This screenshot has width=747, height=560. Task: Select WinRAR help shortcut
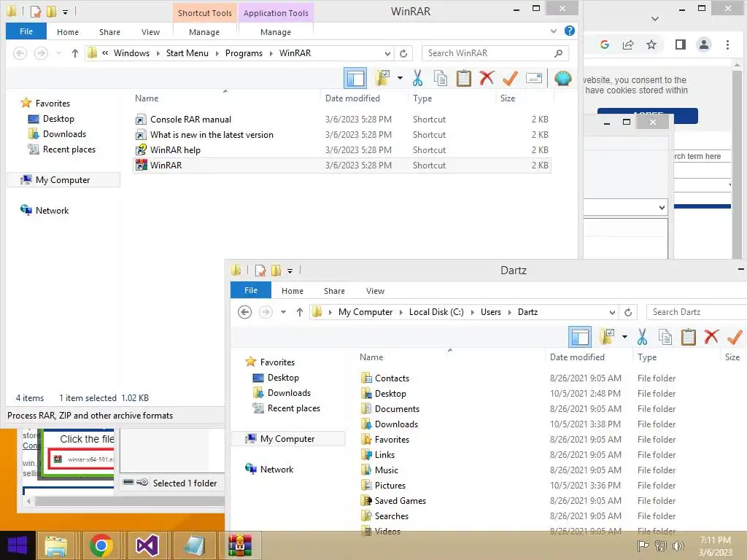click(x=175, y=150)
